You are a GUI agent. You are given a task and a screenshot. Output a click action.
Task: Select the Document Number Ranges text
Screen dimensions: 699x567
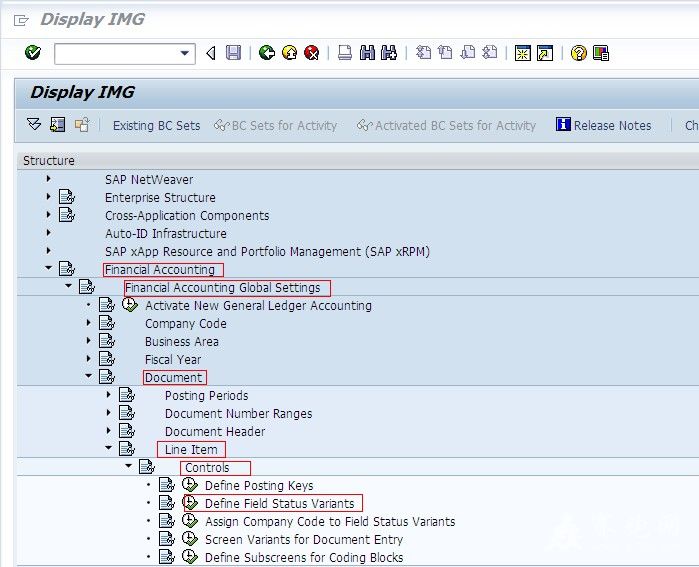(x=238, y=414)
